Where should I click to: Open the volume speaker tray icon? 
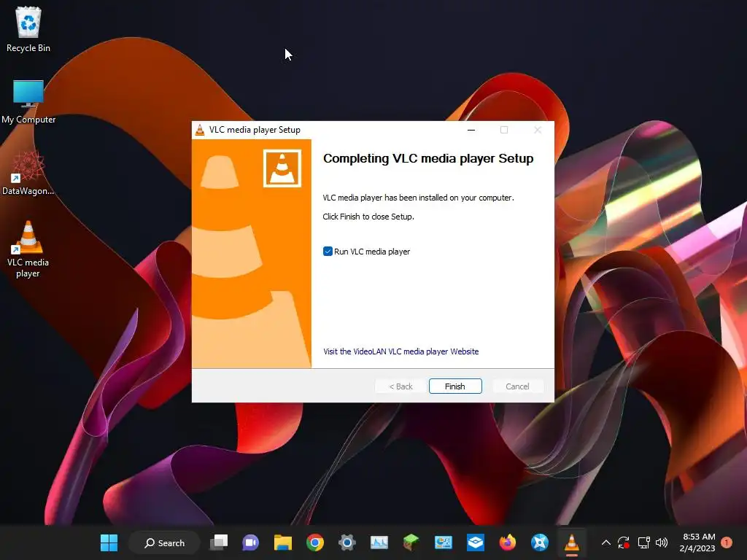662,542
